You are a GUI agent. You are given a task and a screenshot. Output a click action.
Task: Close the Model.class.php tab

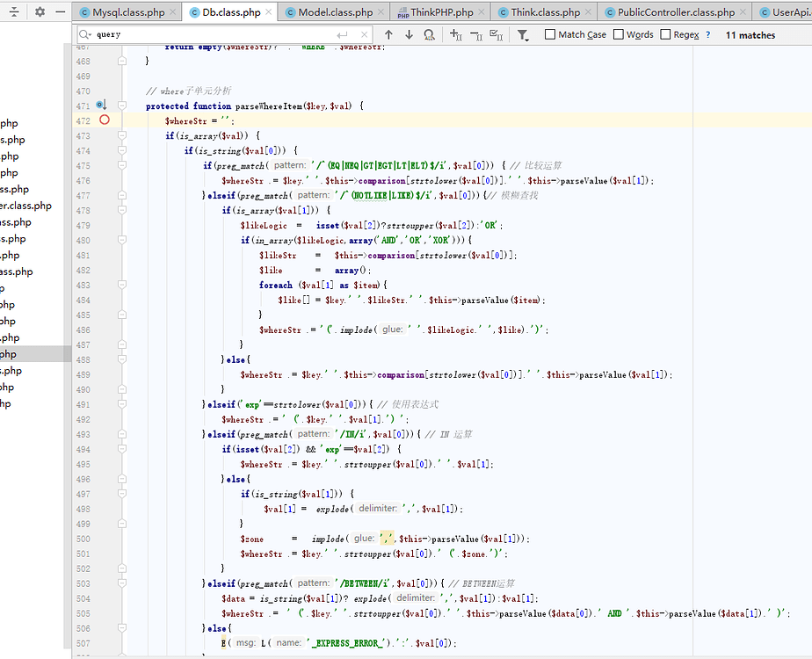point(381,12)
